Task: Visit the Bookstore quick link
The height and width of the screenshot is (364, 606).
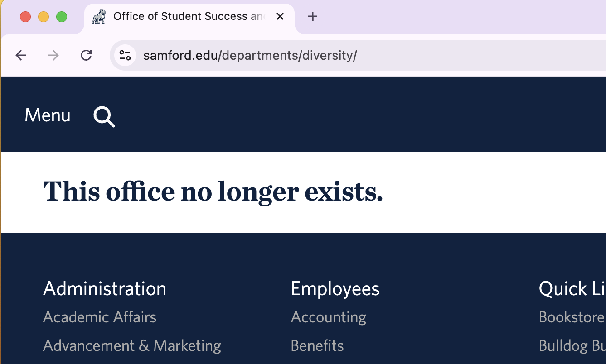Action: (x=571, y=317)
